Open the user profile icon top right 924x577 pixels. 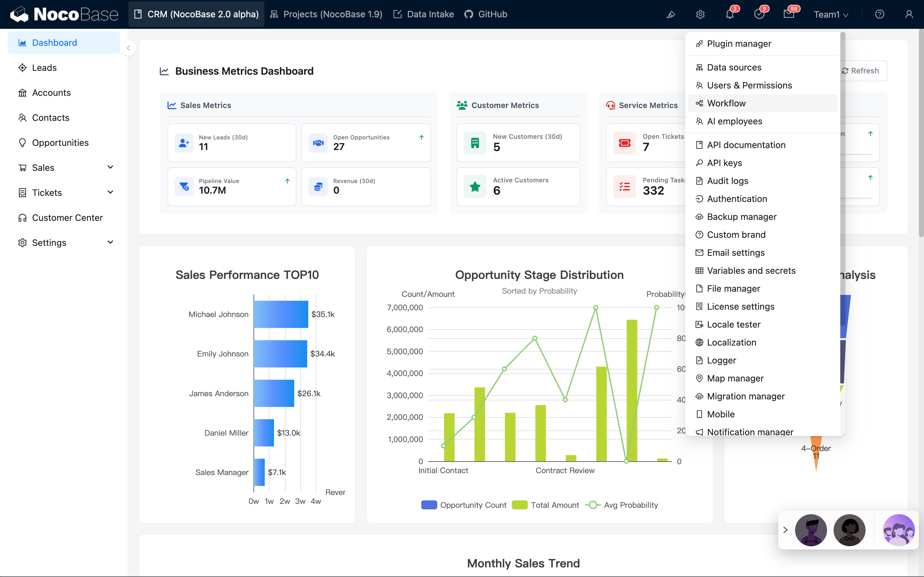tap(909, 14)
